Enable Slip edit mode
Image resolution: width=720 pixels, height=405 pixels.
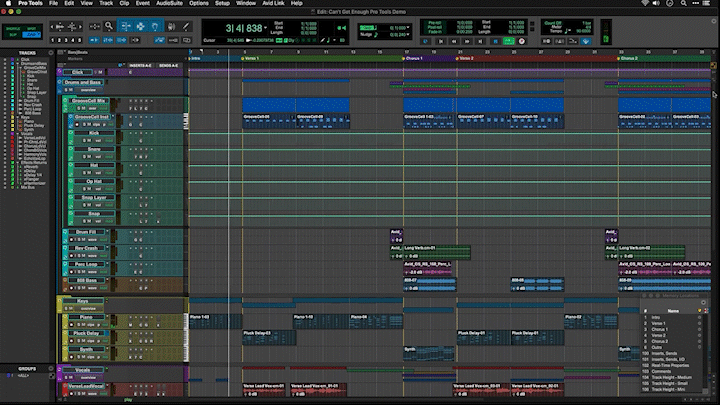13,35
